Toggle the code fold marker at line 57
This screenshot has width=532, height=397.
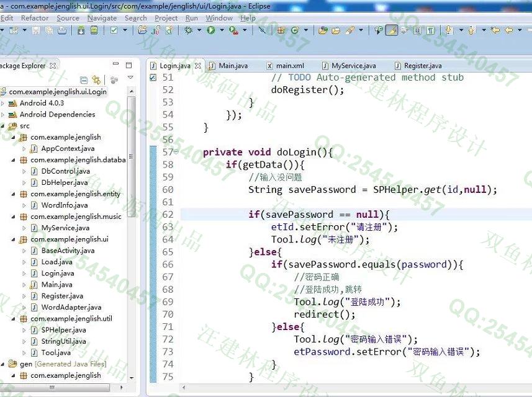pyautogui.click(x=176, y=152)
